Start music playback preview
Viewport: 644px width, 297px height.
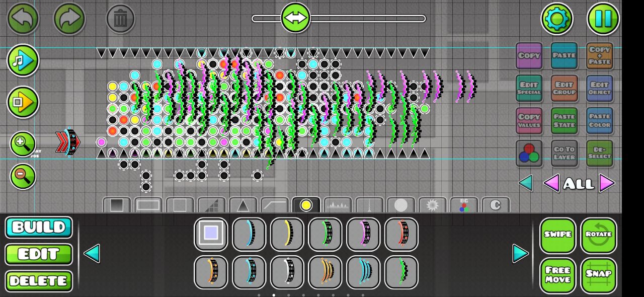tap(23, 60)
